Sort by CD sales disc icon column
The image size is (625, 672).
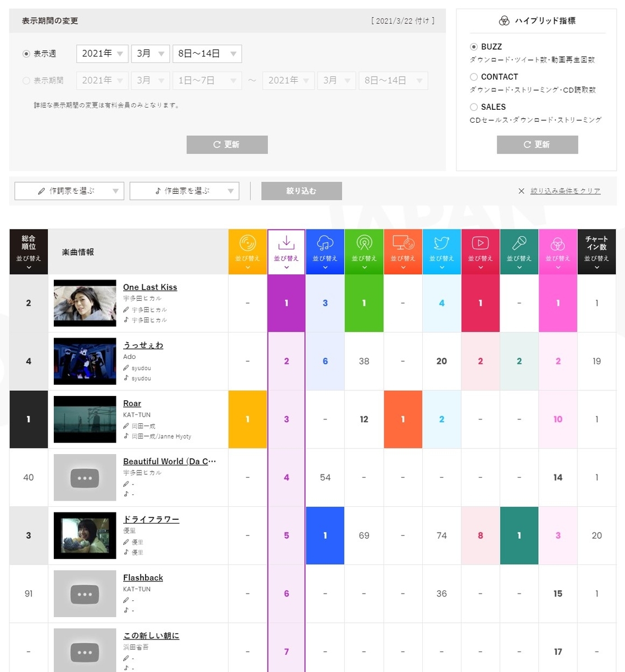[248, 251]
